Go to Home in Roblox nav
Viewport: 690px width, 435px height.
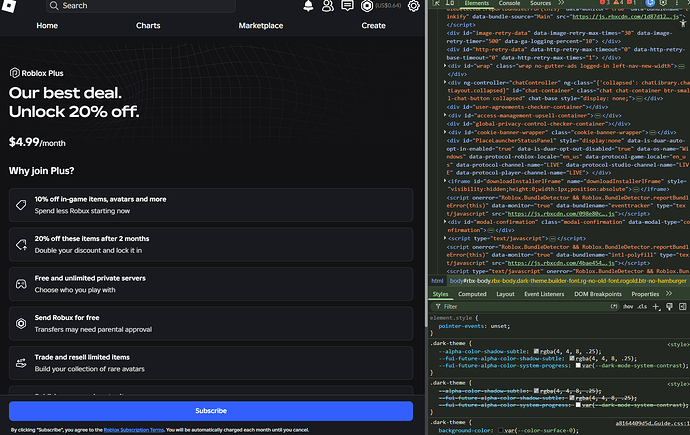(47, 26)
